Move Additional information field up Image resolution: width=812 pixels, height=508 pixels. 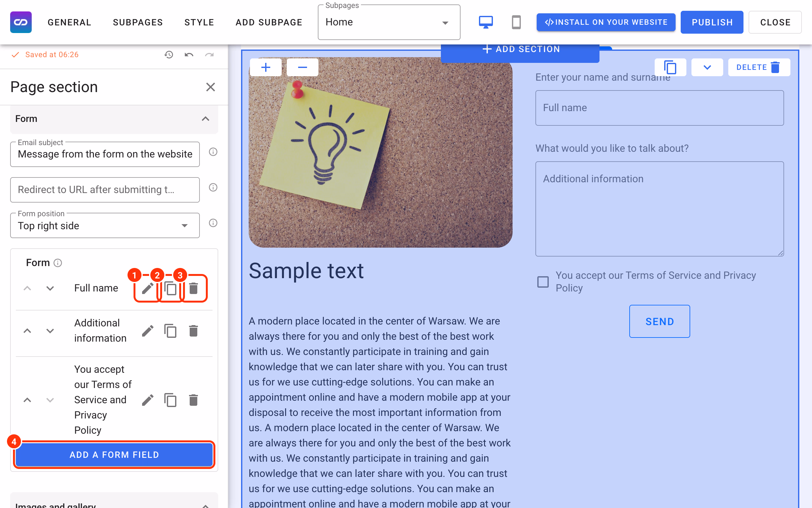pos(27,331)
